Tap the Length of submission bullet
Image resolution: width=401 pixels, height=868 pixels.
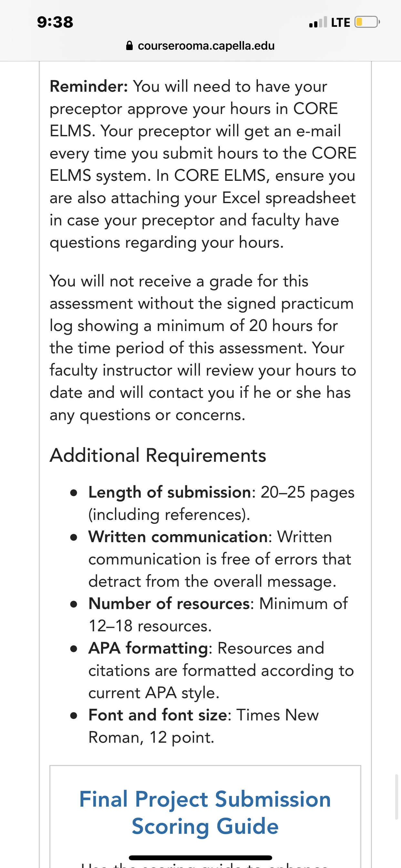221,503
